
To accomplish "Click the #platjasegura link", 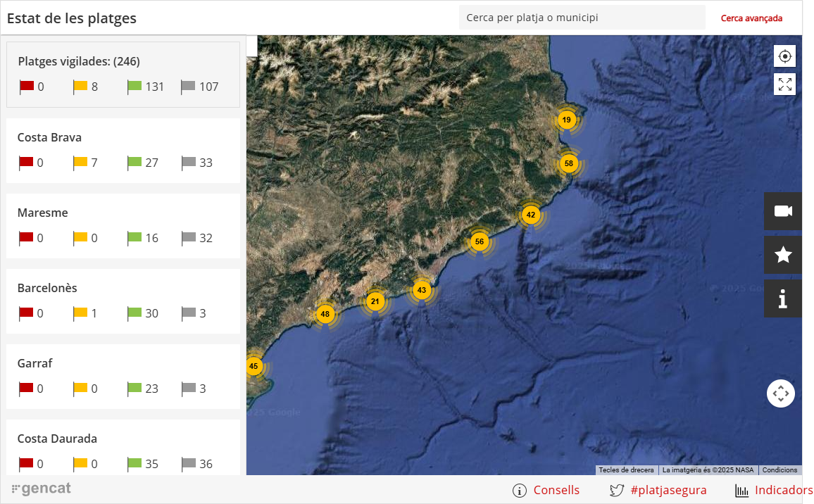I will [668, 491].
